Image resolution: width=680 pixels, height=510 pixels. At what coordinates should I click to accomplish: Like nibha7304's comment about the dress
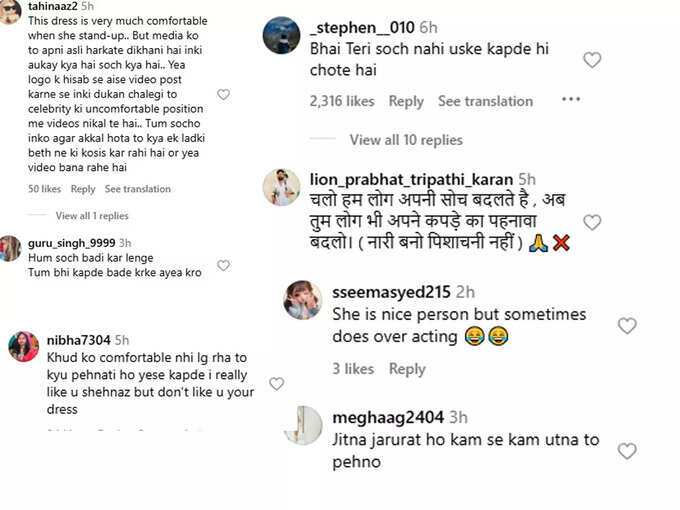pos(277,383)
